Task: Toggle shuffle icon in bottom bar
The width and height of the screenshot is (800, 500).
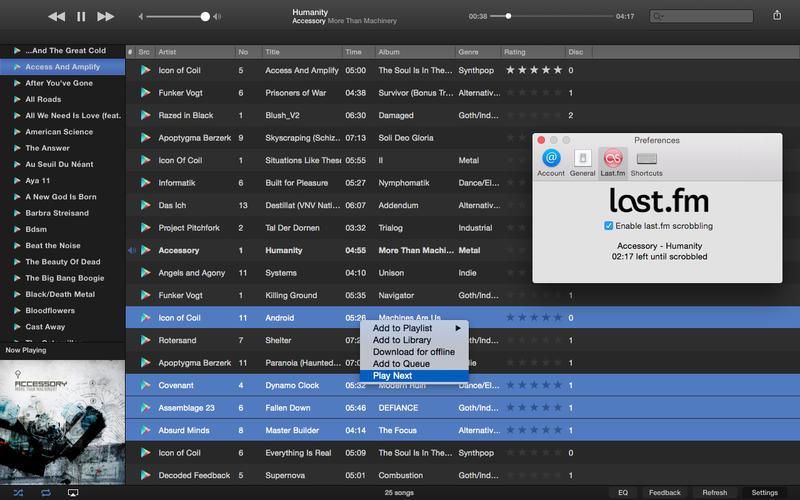Action: 18,492
